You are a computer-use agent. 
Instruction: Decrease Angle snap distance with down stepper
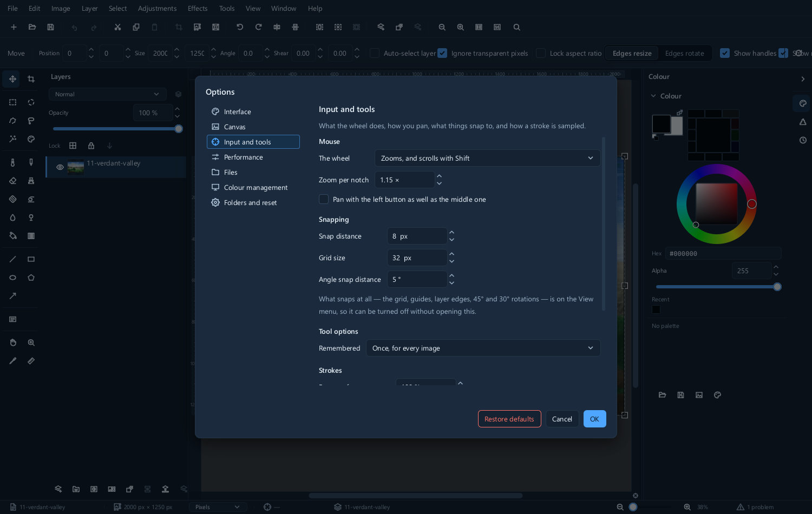(451, 283)
